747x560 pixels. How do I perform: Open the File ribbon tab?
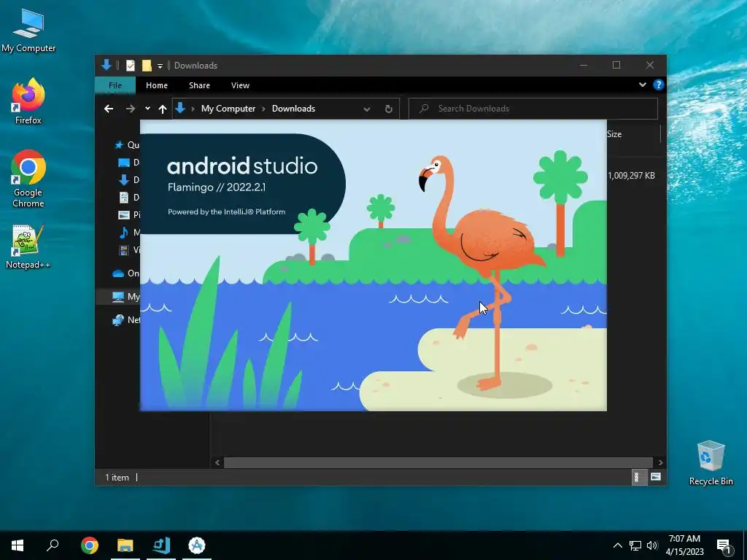[x=115, y=85]
